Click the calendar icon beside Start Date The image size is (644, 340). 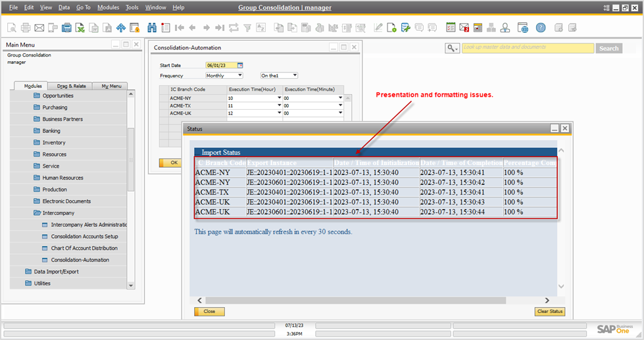click(x=240, y=65)
